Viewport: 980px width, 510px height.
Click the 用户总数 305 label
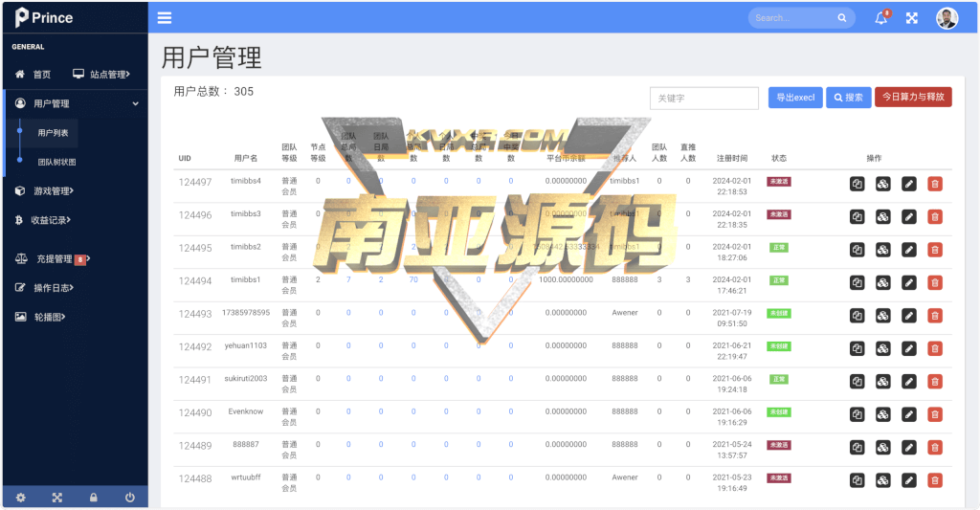(x=213, y=91)
